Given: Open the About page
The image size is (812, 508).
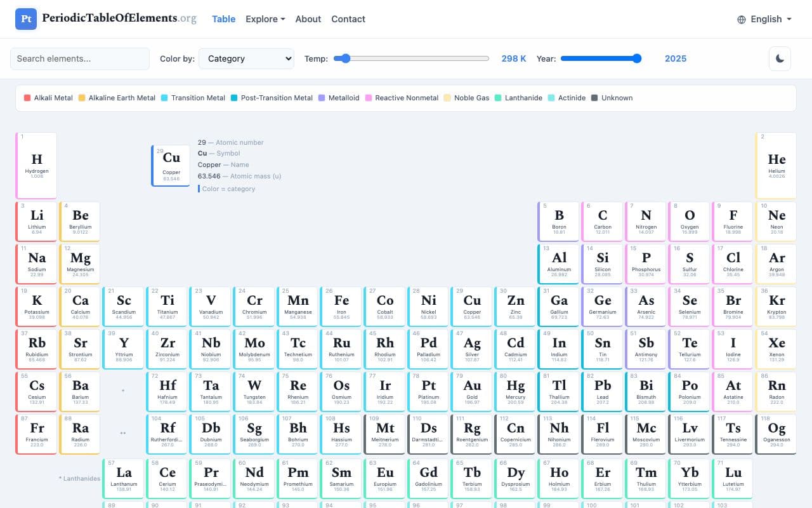Looking at the screenshot, I should [x=308, y=19].
